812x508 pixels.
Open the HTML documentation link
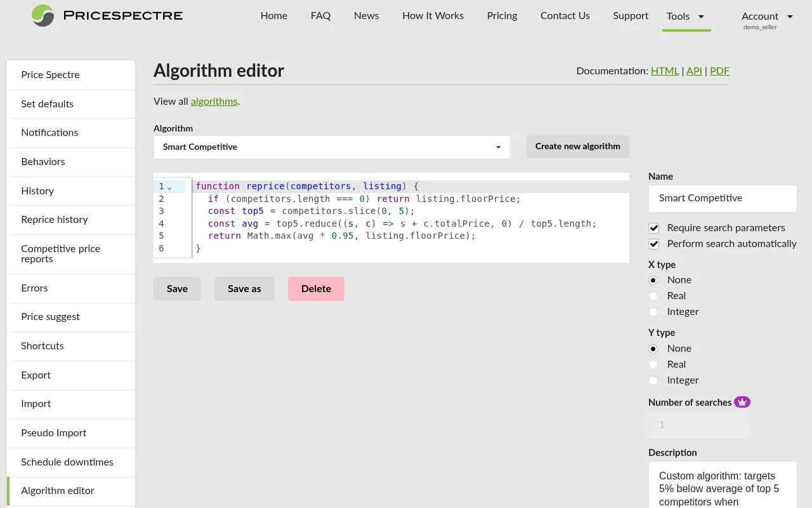tap(665, 70)
